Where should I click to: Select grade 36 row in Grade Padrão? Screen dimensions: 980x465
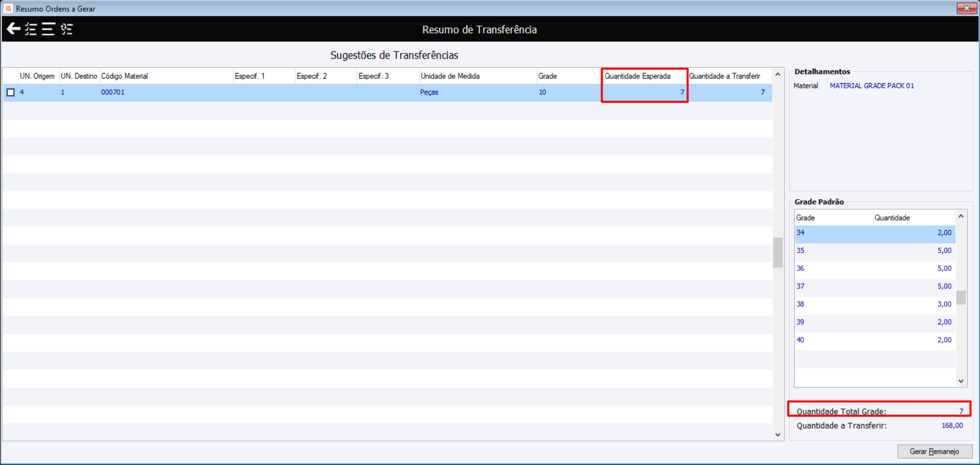pos(875,269)
